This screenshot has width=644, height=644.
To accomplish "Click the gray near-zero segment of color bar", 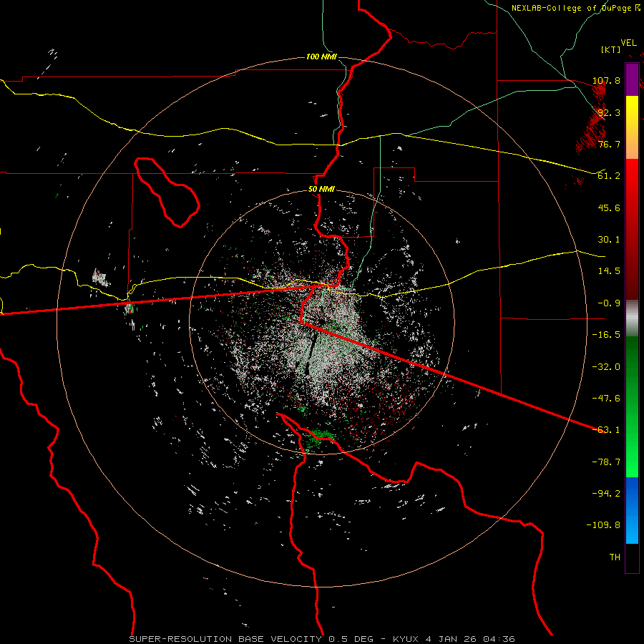I will [632, 318].
